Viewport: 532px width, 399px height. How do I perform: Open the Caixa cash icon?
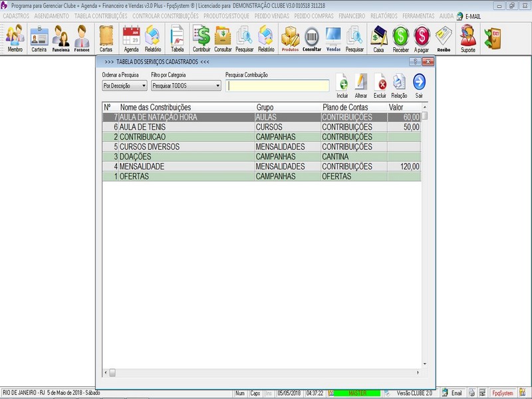378,39
